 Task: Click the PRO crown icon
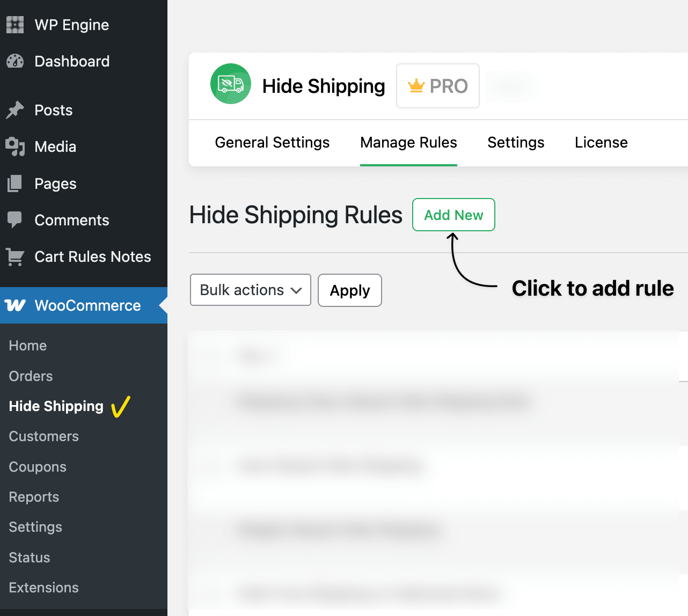[416, 86]
